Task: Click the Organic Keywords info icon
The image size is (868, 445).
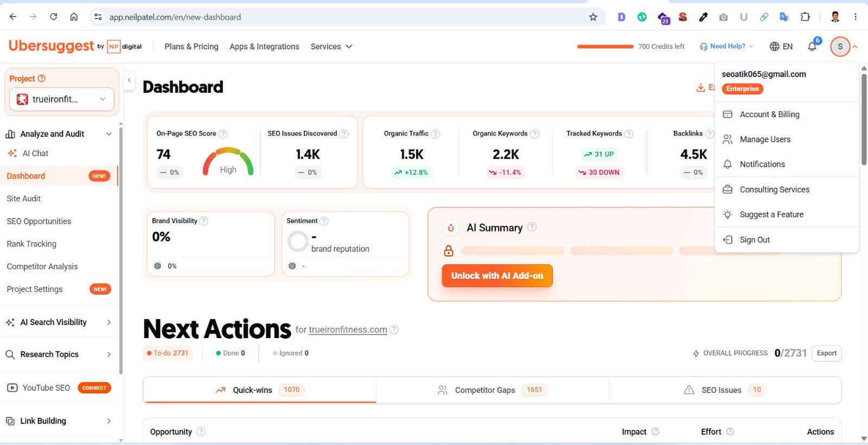Action: tap(534, 133)
